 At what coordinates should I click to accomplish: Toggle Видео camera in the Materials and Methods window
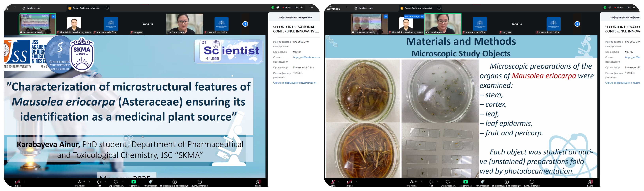349,182
